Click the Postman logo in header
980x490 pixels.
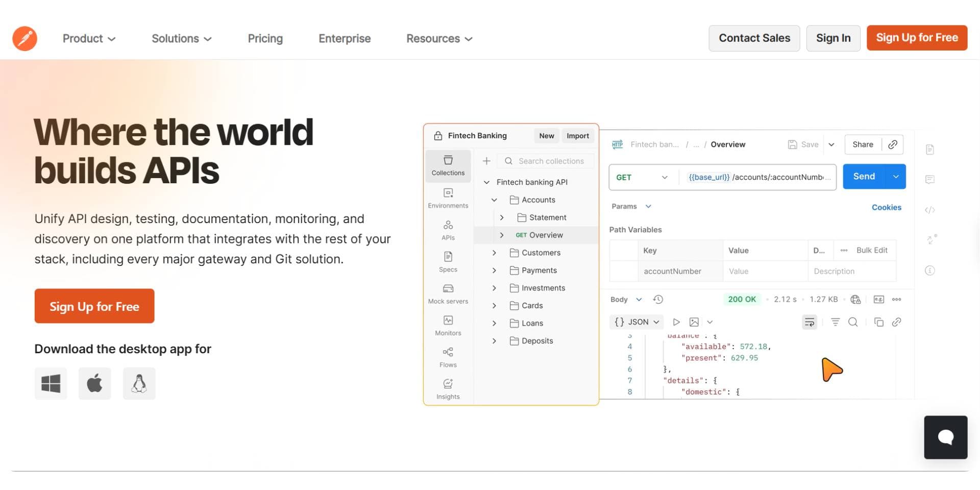(24, 38)
